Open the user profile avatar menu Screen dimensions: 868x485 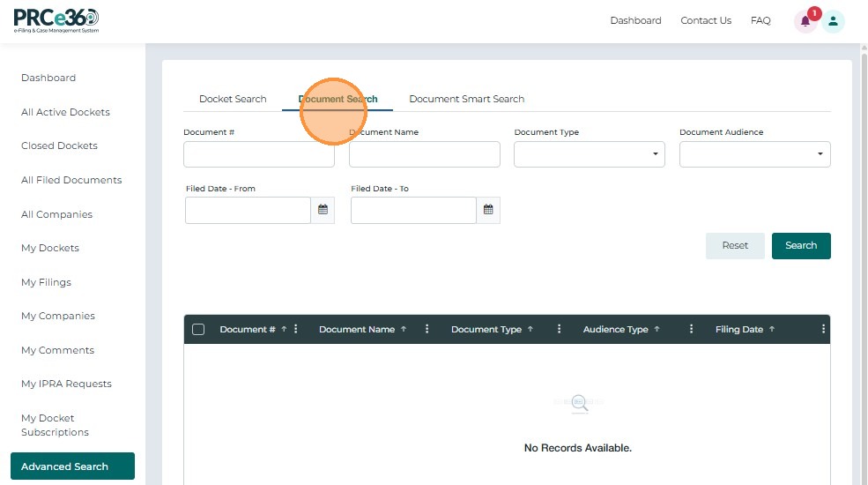833,21
